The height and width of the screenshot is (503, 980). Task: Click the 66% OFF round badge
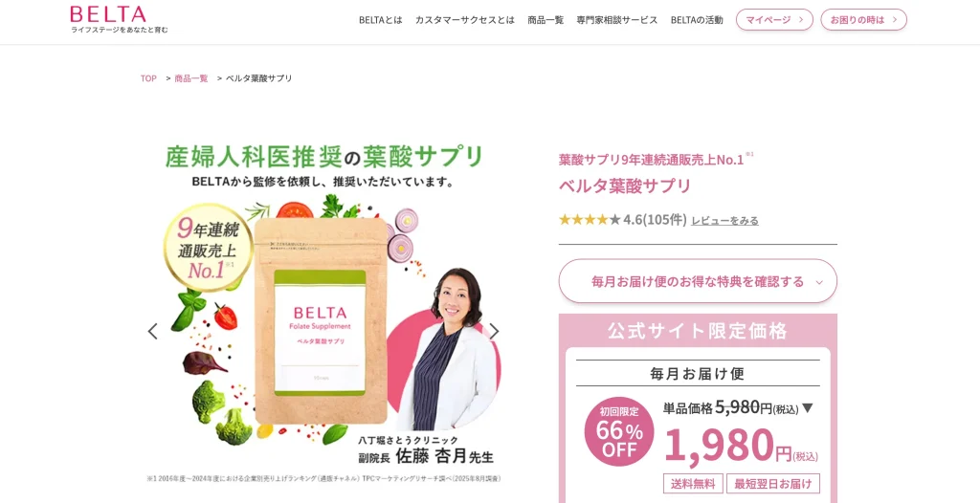(619, 431)
